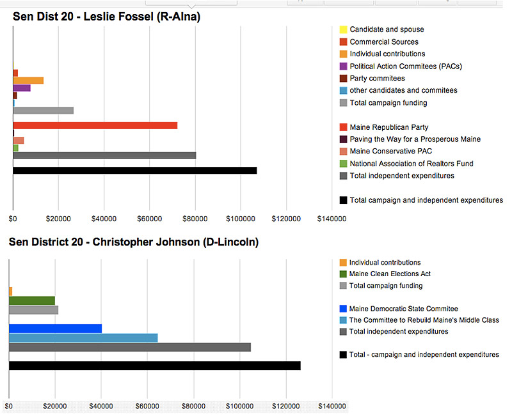Click the green Maine Clean Elections Act bar
The image size is (512, 420).
pos(32,300)
